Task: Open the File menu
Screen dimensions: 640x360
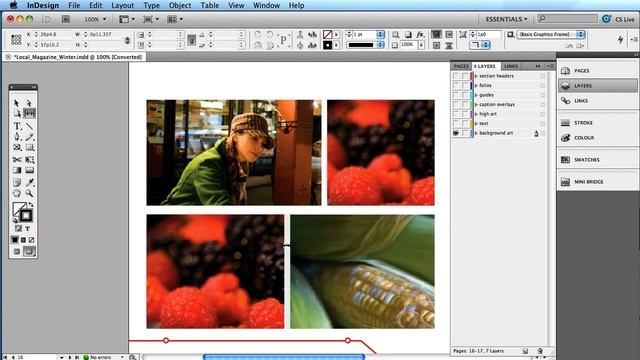Action: pyautogui.click(x=74, y=5)
